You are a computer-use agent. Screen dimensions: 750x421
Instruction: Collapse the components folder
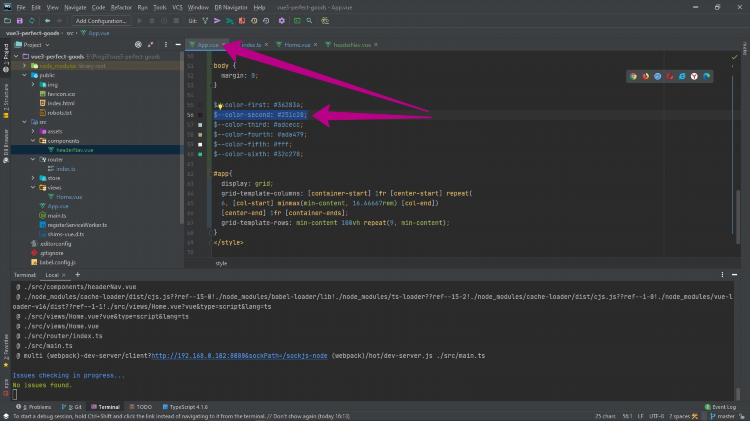click(33, 141)
